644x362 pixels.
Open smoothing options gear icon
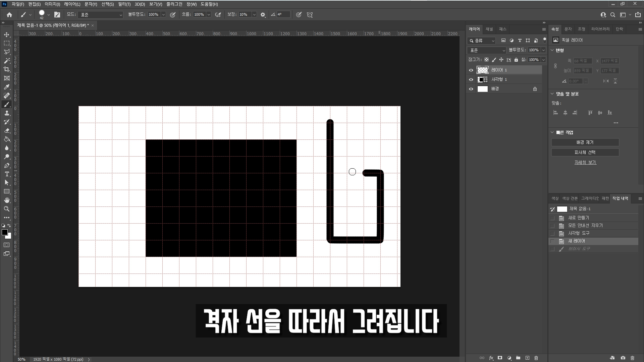pyautogui.click(x=263, y=15)
